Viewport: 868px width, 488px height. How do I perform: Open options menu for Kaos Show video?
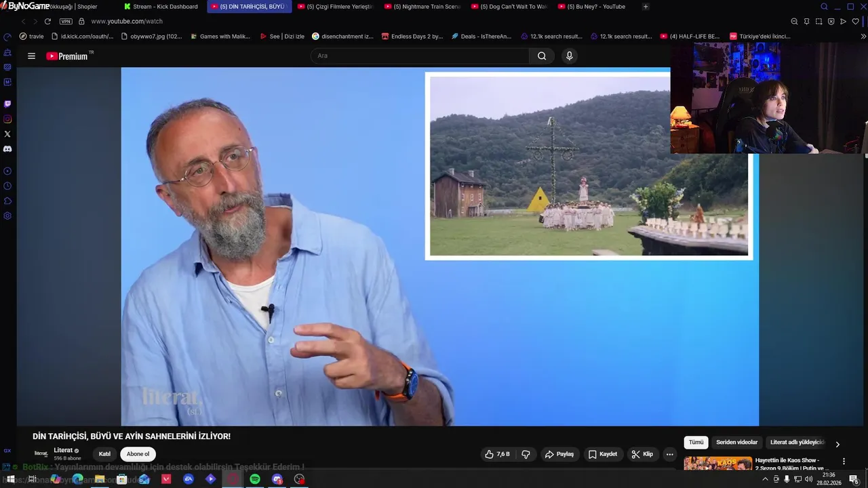[844, 461]
